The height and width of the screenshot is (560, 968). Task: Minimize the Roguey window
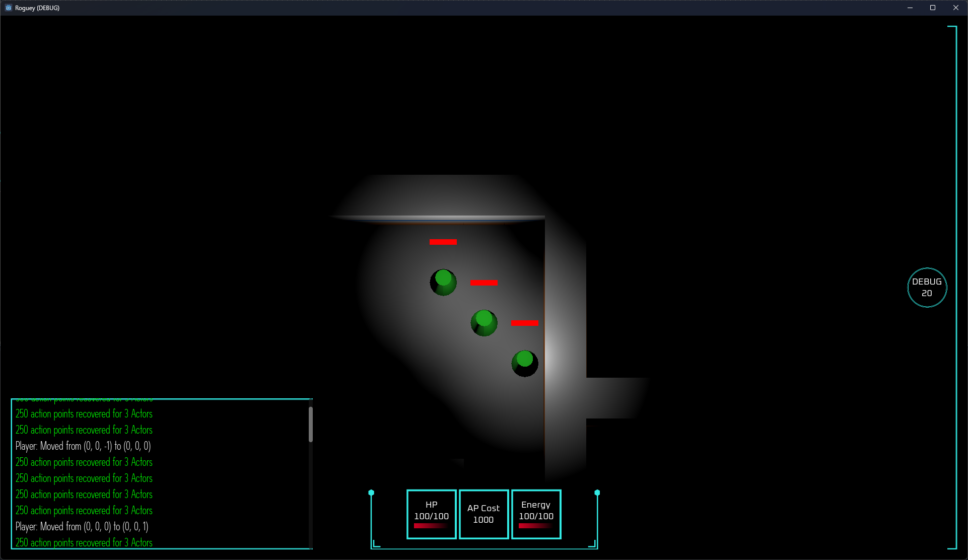coord(910,8)
